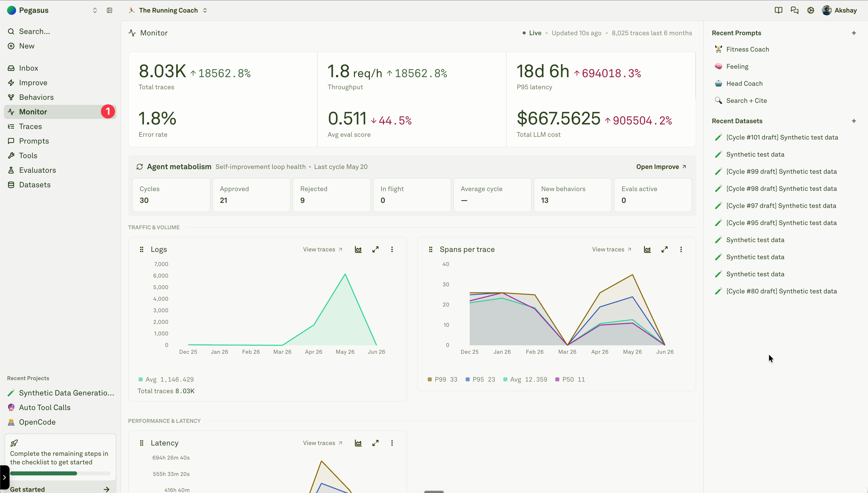Click the Agent metabolism refresh icon

click(139, 167)
